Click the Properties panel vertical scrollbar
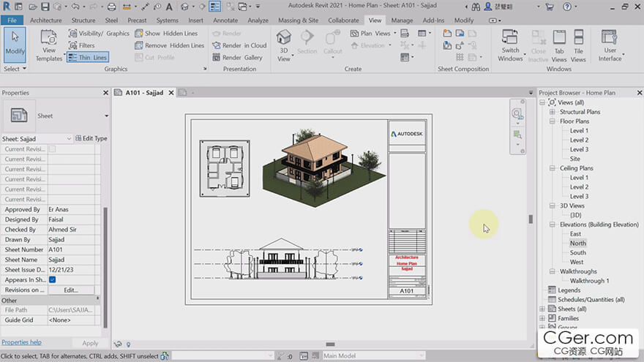Image resolution: width=644 pixels, height=362 pixels. [x=105, y=267]
